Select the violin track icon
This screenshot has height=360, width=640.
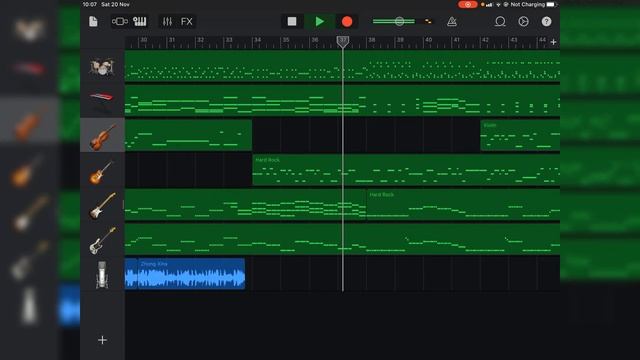coord(102,136)
